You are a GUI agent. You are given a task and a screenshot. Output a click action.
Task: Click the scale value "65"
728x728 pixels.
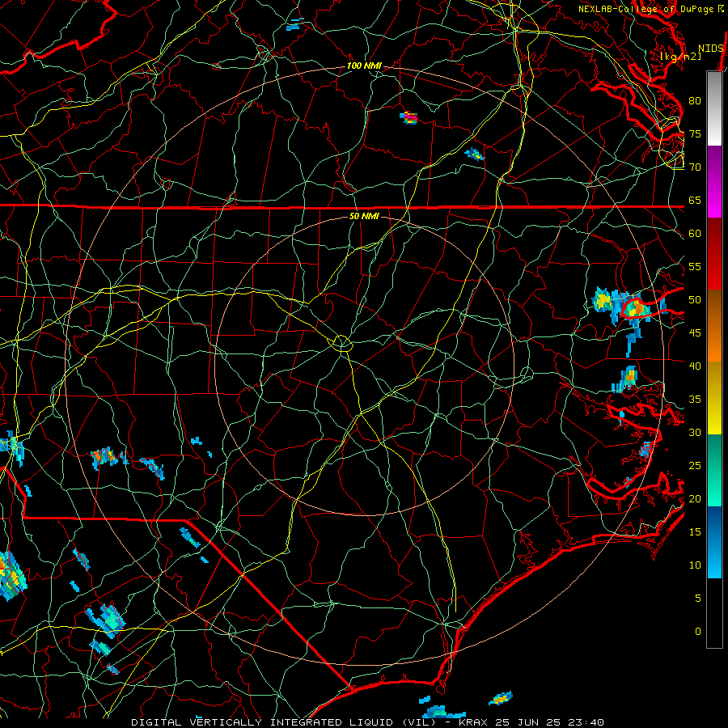coord(695,200)
